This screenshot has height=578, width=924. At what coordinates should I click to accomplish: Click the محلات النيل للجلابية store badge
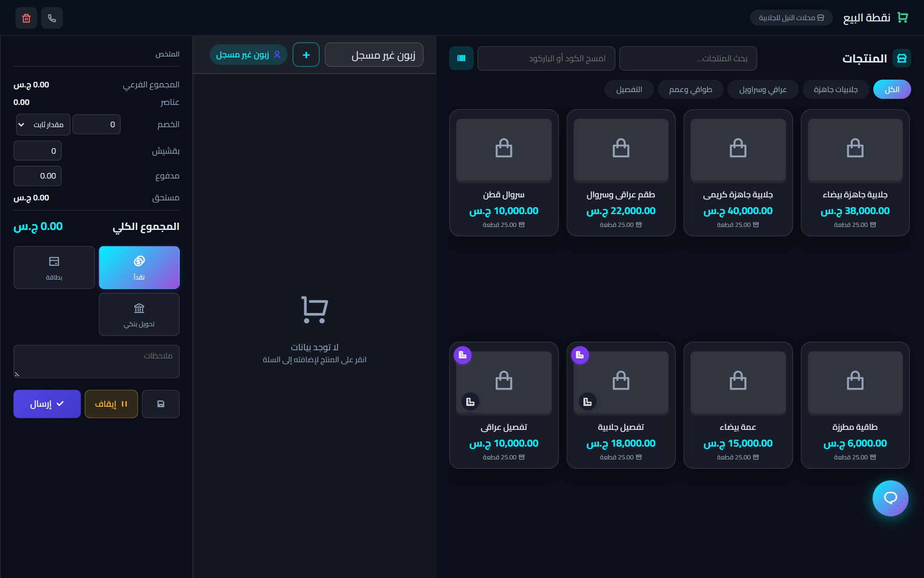click(791, 18)
